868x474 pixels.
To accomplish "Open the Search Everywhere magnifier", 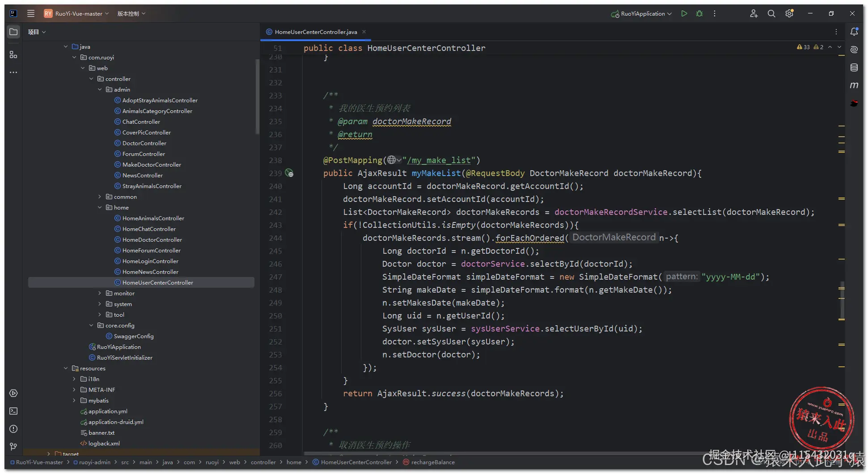I will tap(771, 13).
